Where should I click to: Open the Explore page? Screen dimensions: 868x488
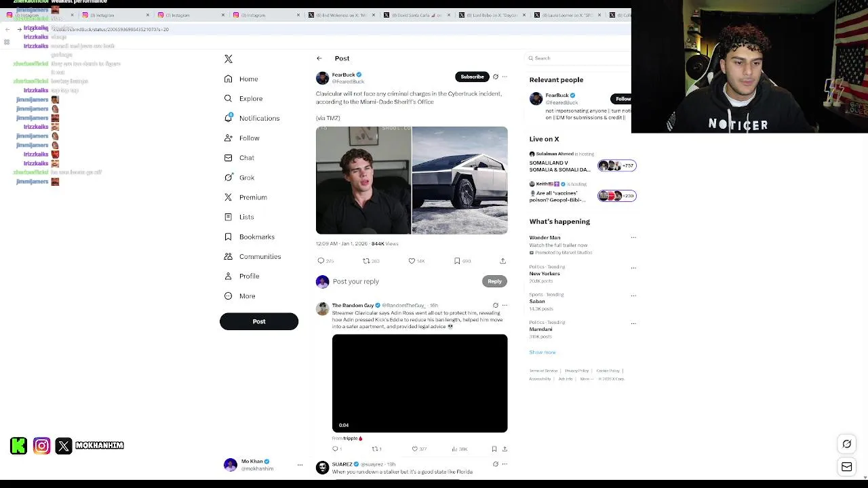[x=243, y=98]
